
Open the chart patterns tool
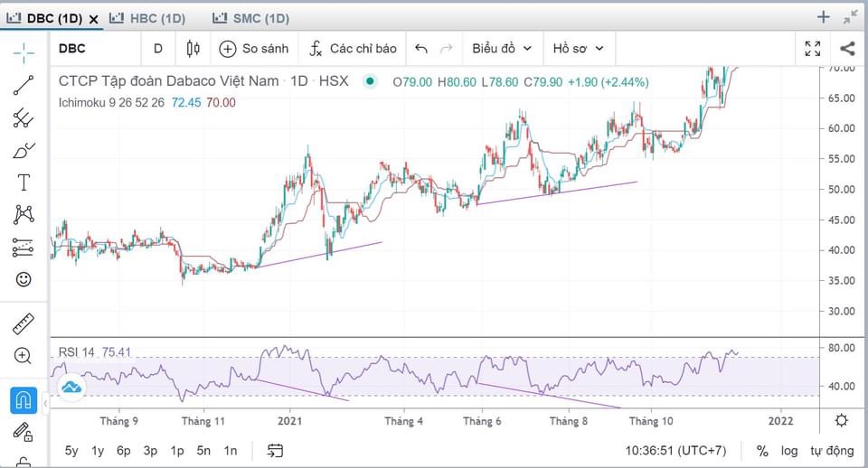click(24, 215)
